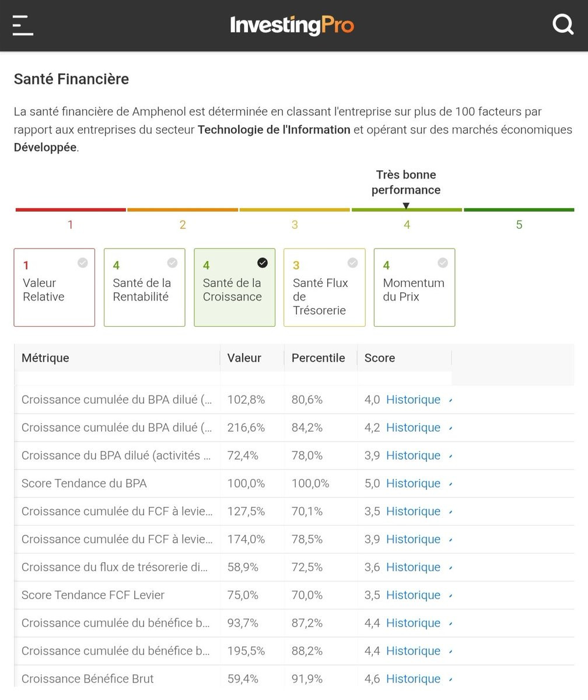Sort by the Valeur column header
The width and height of the screenshot is (588, 700).
click(244, 358)
